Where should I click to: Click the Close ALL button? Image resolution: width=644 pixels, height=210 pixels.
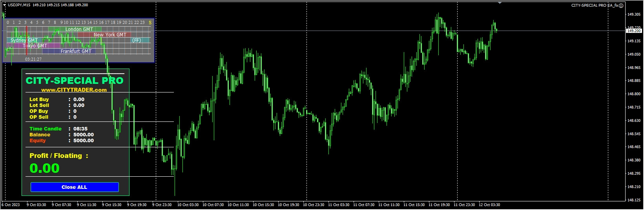pyautogui.click(x=75, y=187)
